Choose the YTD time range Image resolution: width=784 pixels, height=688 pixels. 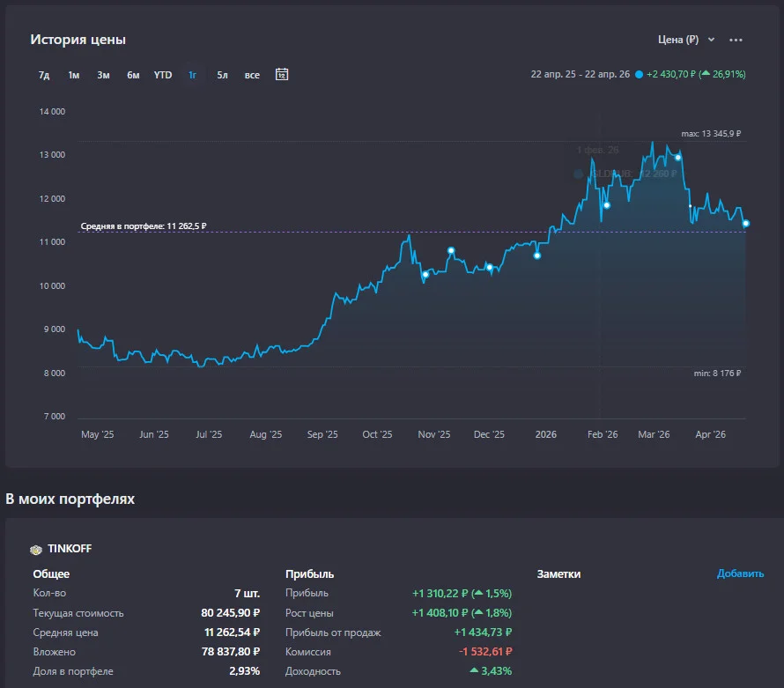point(163,75)
